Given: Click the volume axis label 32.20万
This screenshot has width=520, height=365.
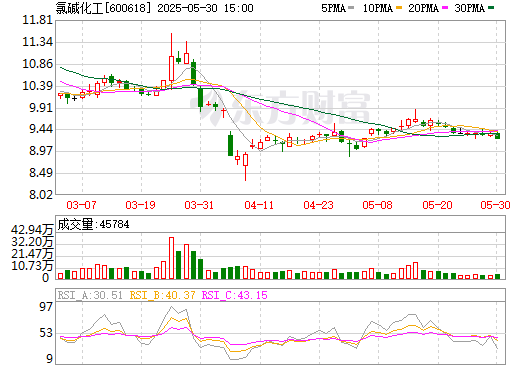Looking at the screenshot, I should pos(32,242).
